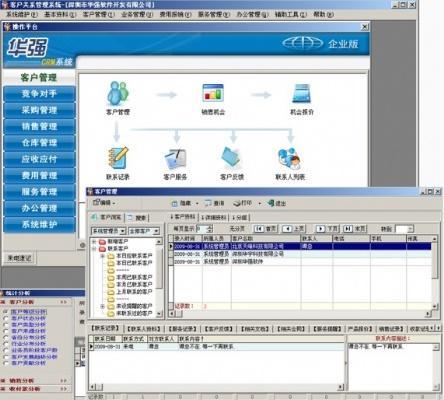Viewport: 444px width, 400px height.
Task: Switch to the 联系人资料 tab
Action: coord(144,329)
